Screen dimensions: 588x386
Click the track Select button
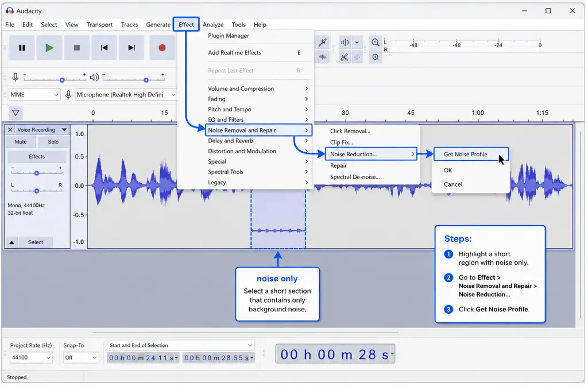(36, 242)
